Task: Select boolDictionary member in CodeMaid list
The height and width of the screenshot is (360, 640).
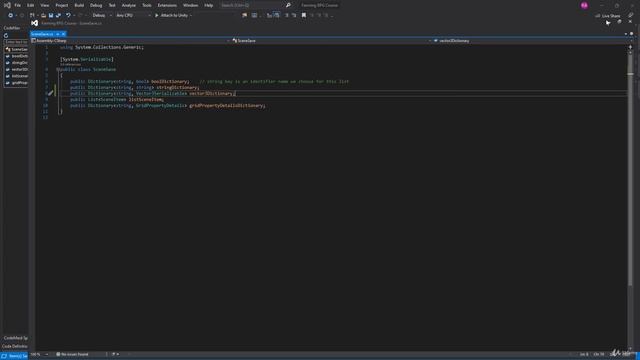Action: click(x=16, y=56)
